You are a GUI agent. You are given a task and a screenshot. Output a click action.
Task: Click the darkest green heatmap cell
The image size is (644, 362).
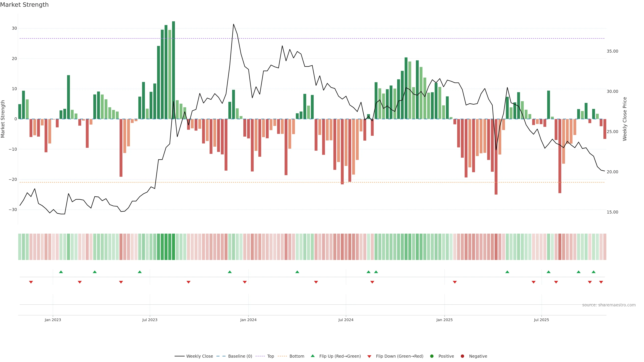pos(174,247)
